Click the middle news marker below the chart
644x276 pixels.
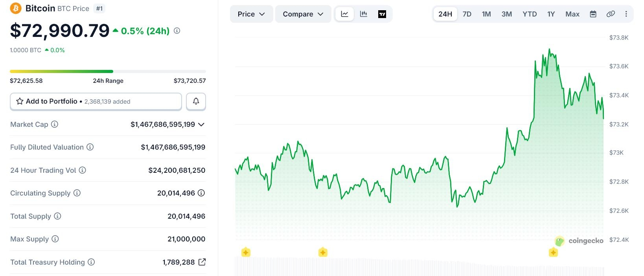point(323,252)
